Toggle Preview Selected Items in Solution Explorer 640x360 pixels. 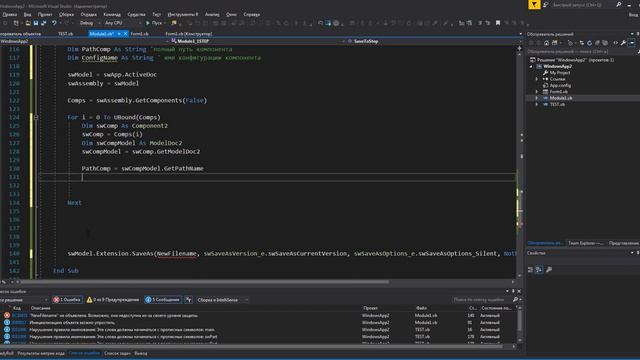tap(631, 43)
